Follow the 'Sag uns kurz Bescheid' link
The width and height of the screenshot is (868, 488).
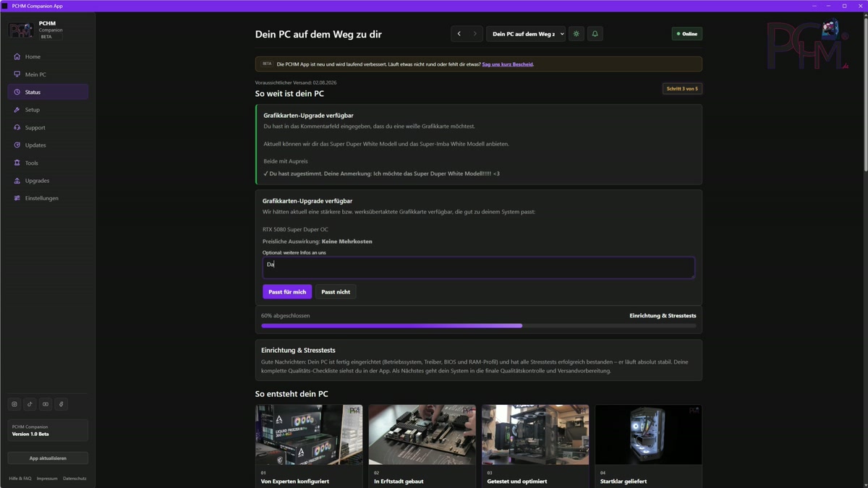coord(508,64)
